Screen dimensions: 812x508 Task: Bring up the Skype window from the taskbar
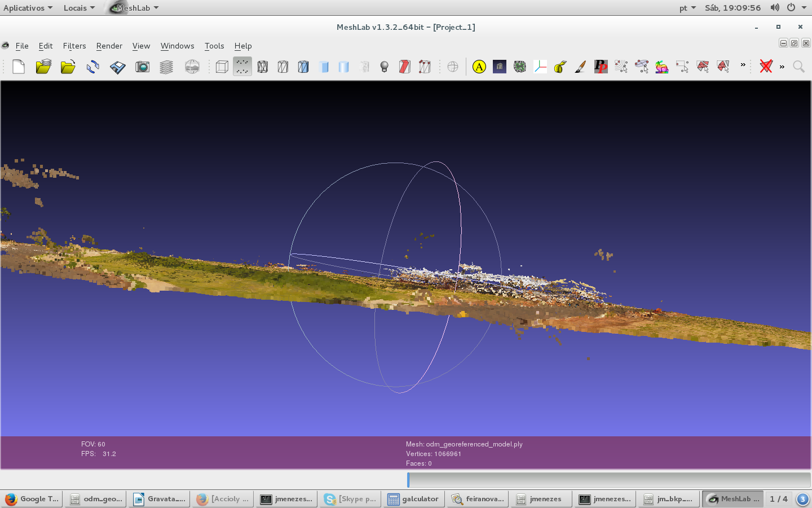350,499
